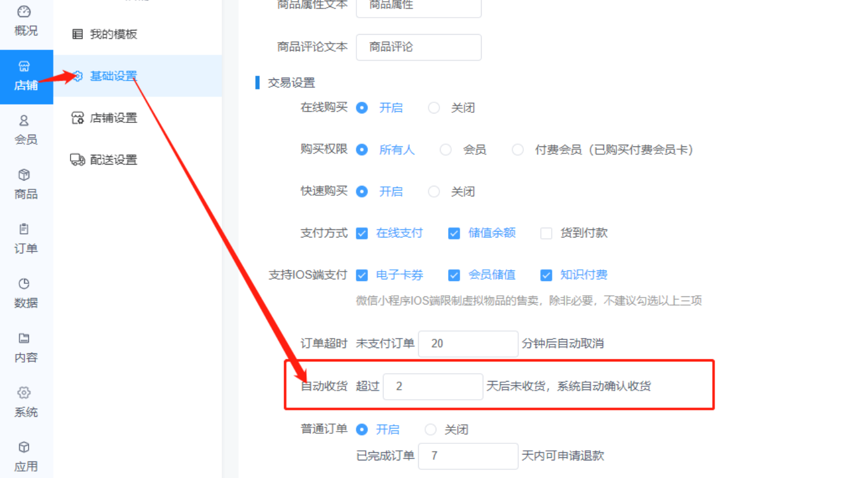The height and width of the screenshot is (478, 868).
Task: Click the 天后未收货，系统自动确认收货 text
Action: 569,386
